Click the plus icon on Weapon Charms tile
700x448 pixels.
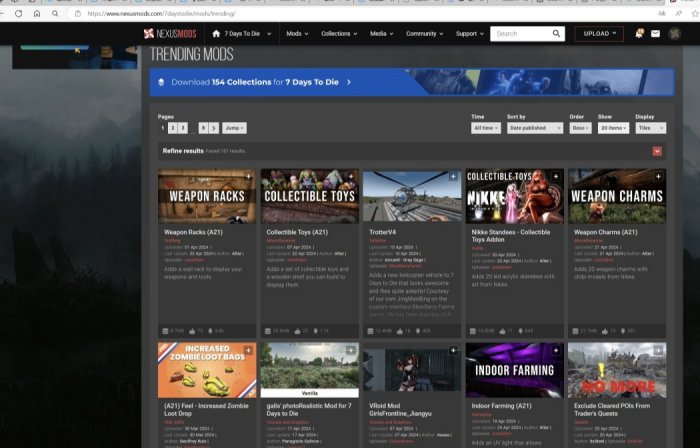tap(658, 177)
